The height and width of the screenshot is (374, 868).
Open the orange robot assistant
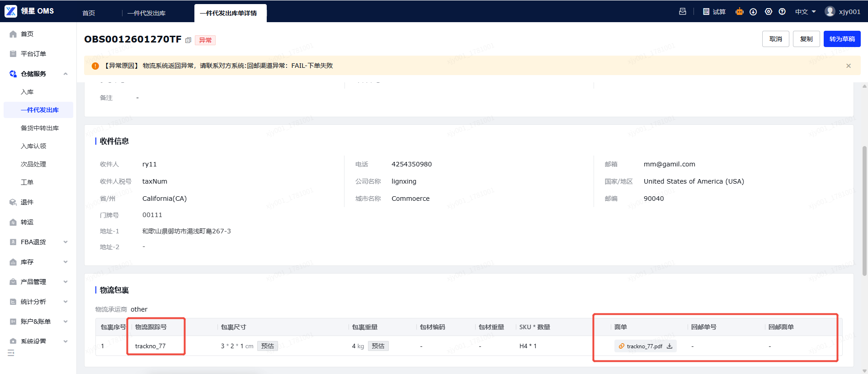click(x=740, y=11)
